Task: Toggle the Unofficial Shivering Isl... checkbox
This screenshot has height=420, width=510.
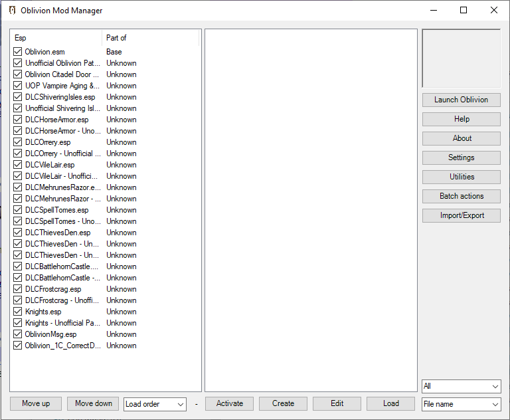Action: 17,108
